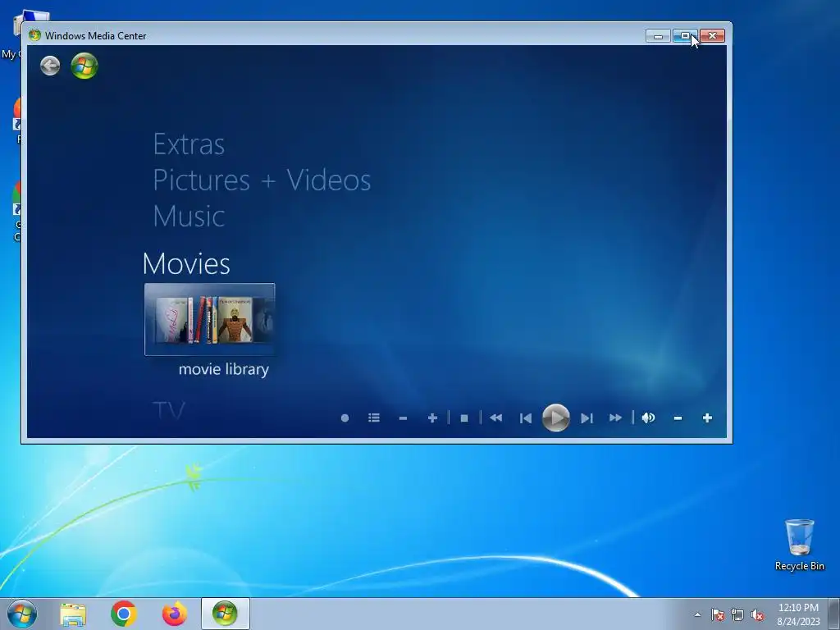This screenshot has height=630, width=840.
Task: Select the Extras menu category
Action: 189,144
